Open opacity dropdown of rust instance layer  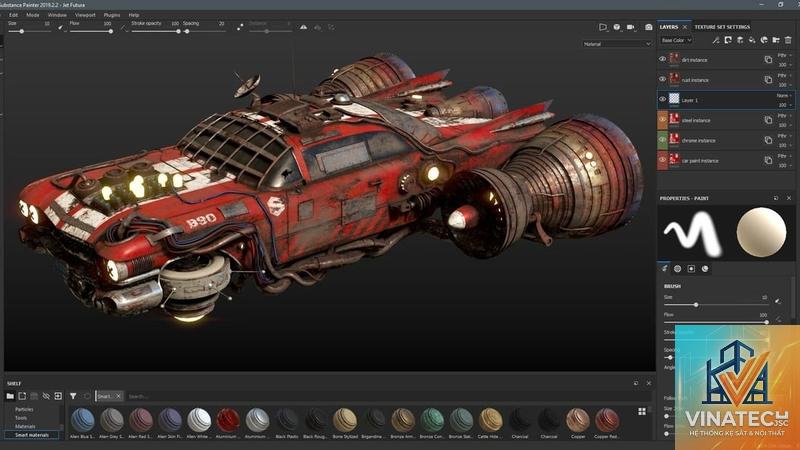[784, 85]
